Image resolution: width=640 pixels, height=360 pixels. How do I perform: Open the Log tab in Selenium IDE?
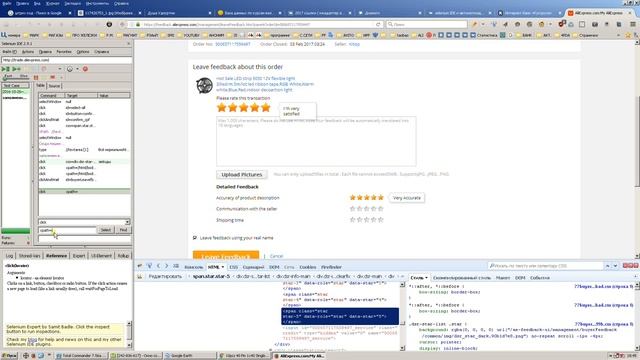point(9,256)
